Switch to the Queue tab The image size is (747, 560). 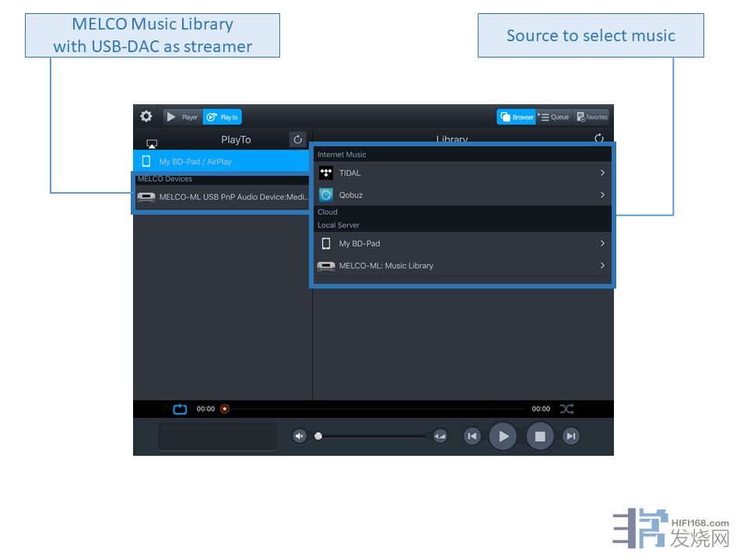554,117
